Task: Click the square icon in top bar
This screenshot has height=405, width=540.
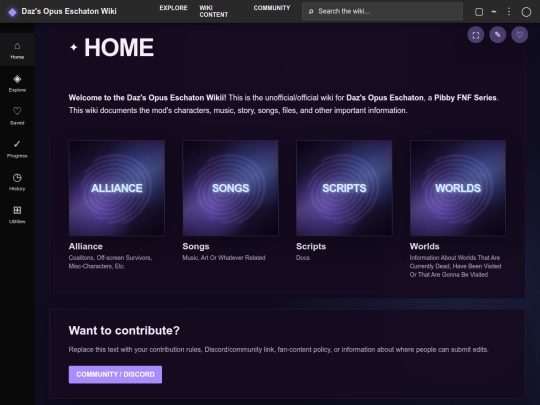Action: [479, 12]
